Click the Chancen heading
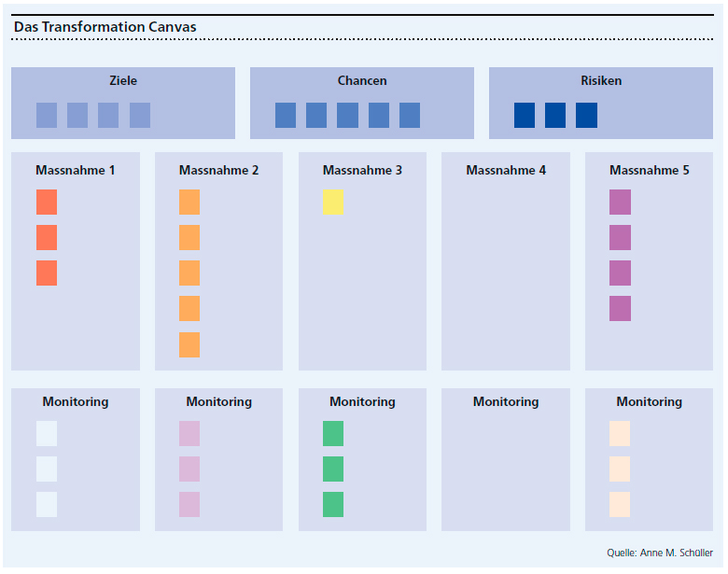Image resolution: width=728 pixels, height=574 pixels. [362, 81]
